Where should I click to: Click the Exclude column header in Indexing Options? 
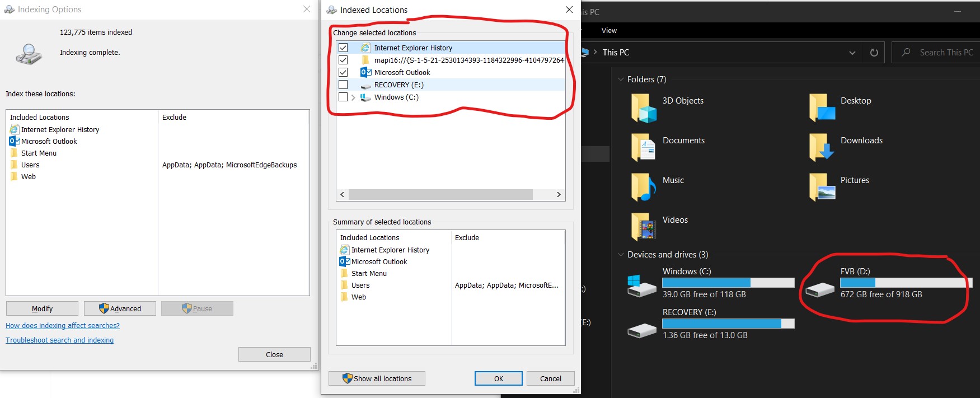tap(175, 117)
